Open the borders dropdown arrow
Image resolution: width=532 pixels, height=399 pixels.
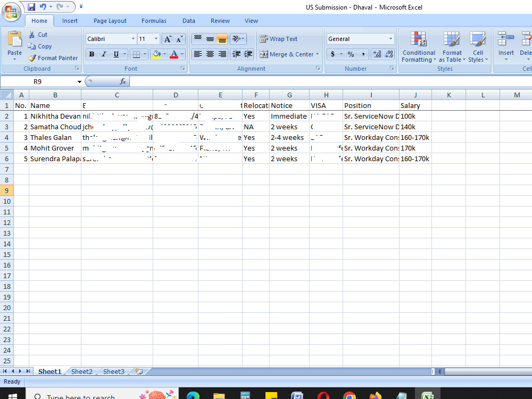tap(145, 54)
